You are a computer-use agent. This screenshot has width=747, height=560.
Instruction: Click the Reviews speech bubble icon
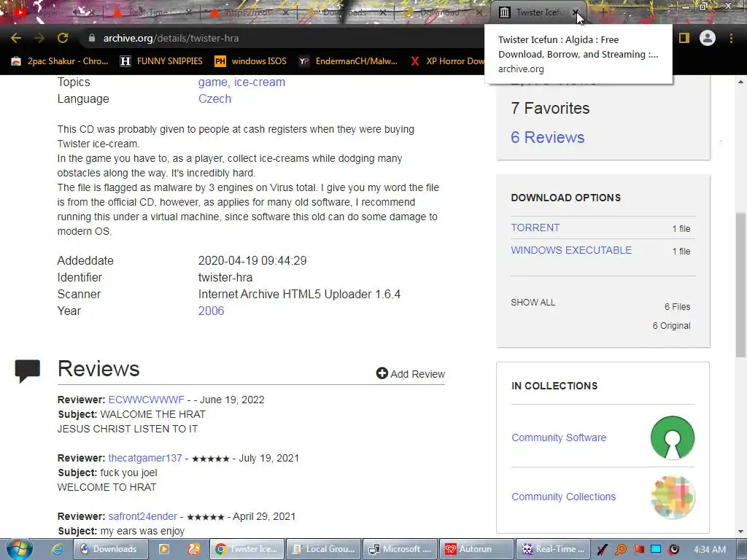(x=27, y=371)
